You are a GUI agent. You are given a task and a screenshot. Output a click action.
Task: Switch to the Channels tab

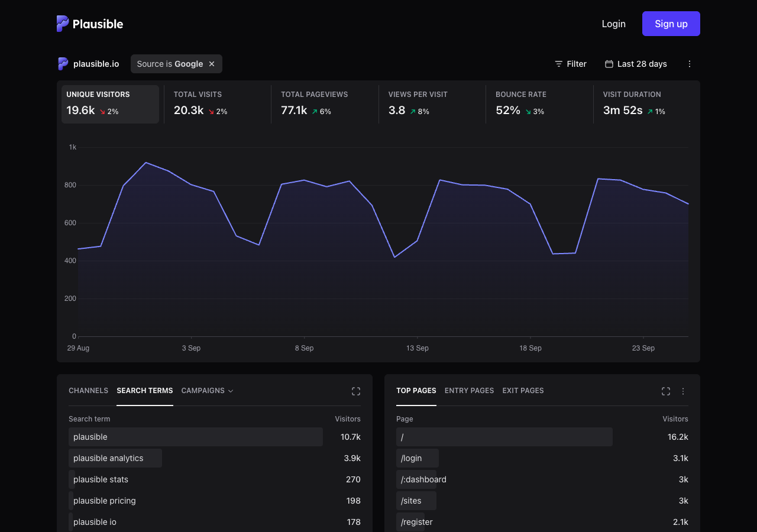point(89,391)
